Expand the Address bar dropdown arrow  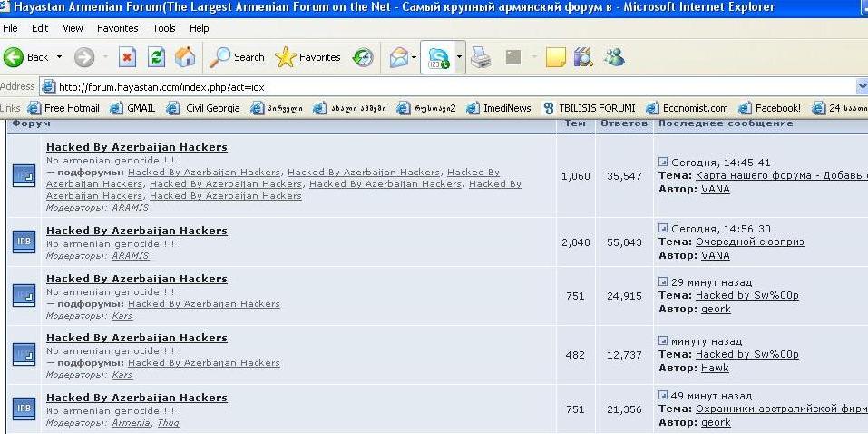[x=862, y=86]
